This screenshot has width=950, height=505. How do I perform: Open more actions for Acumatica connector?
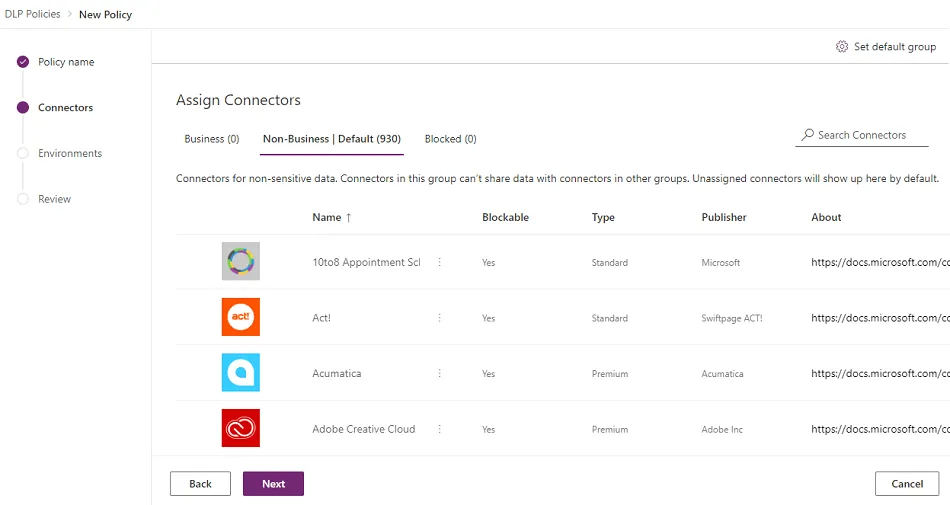[439, 373]
